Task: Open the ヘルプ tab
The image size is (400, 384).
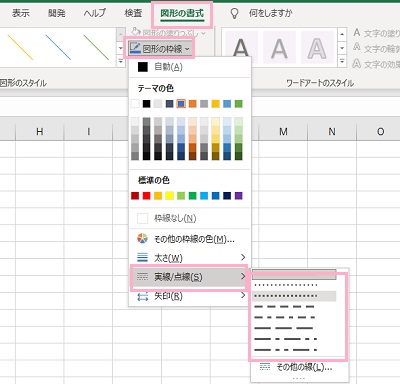Action: [95, 13]
